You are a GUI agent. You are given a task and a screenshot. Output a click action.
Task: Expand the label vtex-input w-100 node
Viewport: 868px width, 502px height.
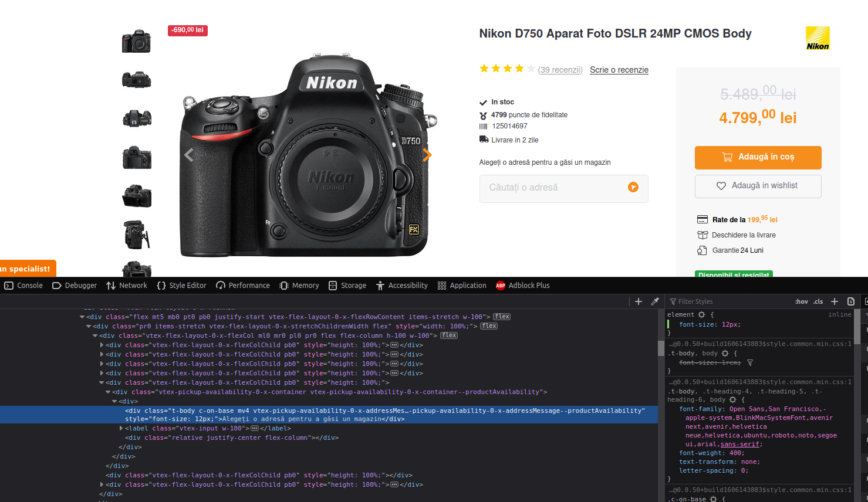[121, 428]
